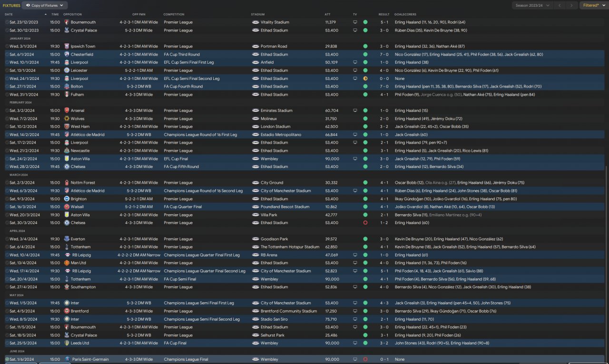Toggle the selection circle for Wed, 1/5/2024

7,303
